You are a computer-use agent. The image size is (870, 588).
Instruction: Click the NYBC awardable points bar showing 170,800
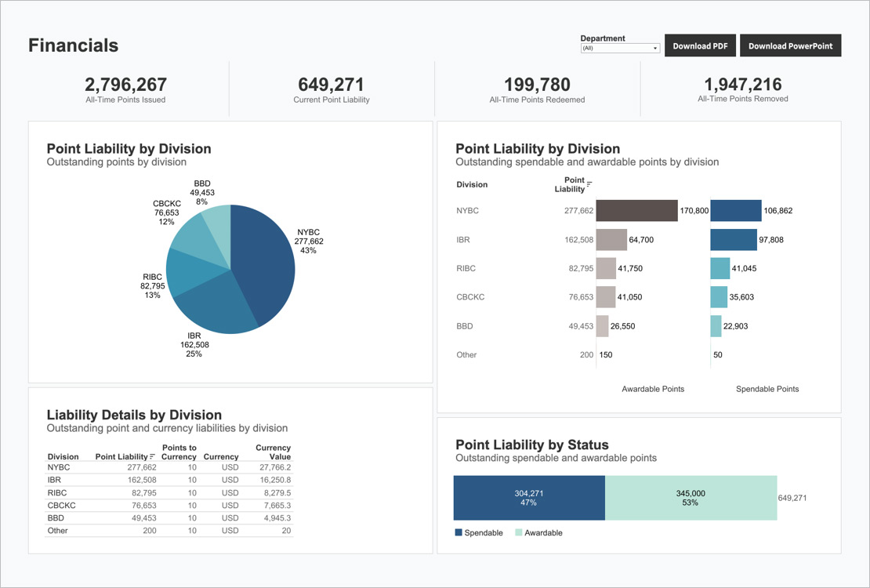[x=635, y=210]
